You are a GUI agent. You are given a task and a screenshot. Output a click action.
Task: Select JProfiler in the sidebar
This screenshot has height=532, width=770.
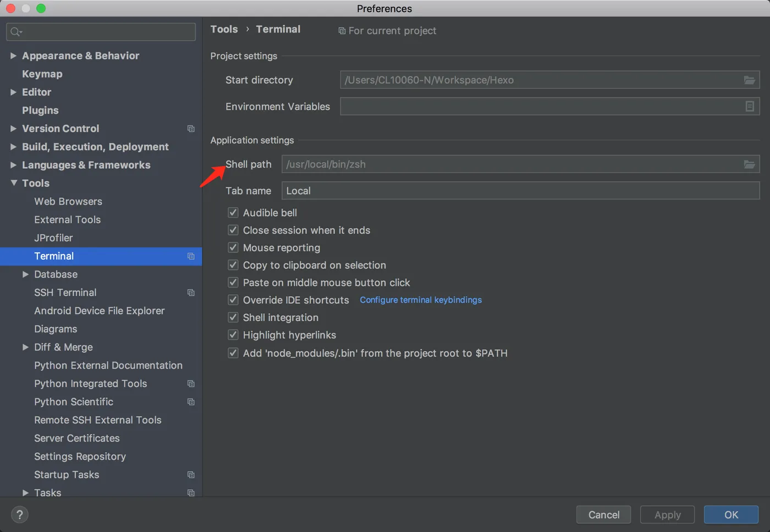click(x=53, y=238)
